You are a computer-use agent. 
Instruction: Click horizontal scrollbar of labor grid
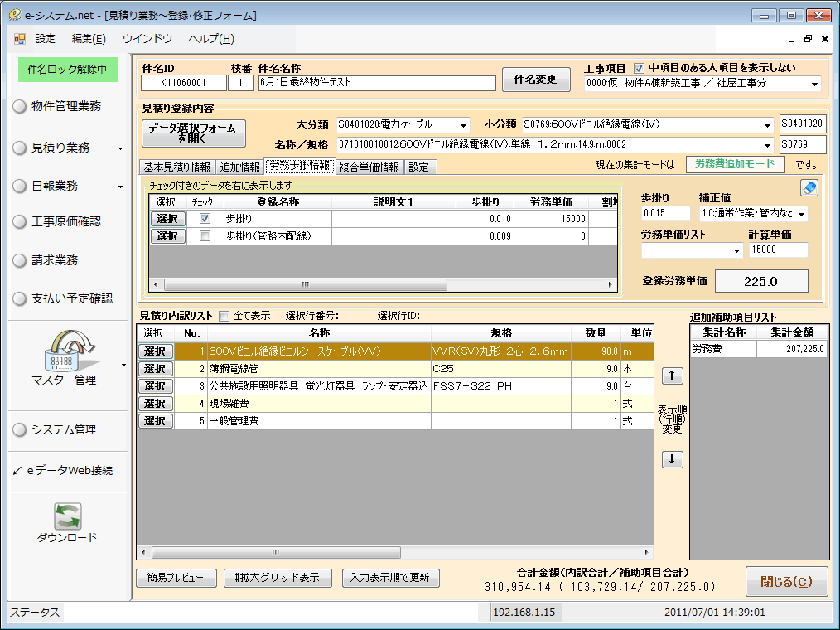pos(305,284)
